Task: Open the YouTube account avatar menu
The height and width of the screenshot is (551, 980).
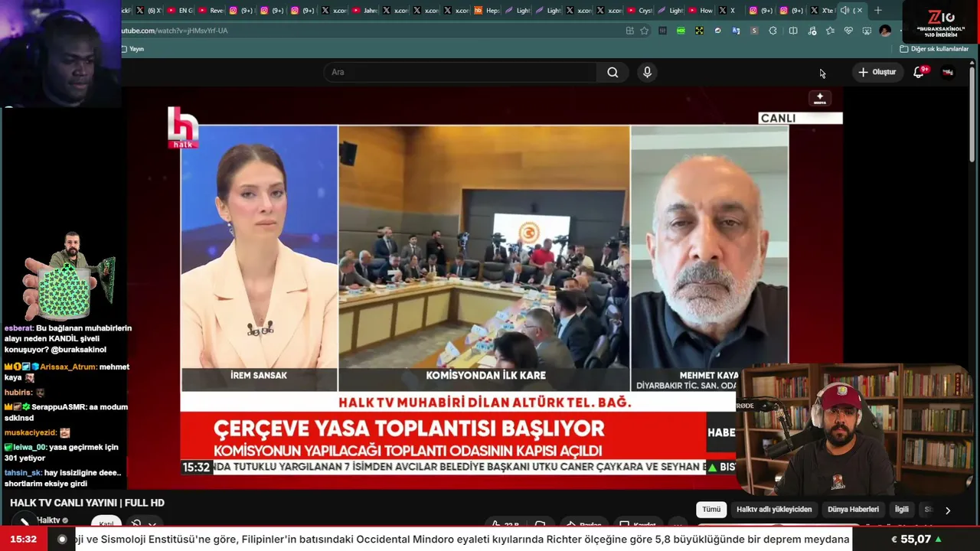Action: (x=948, y=72)
